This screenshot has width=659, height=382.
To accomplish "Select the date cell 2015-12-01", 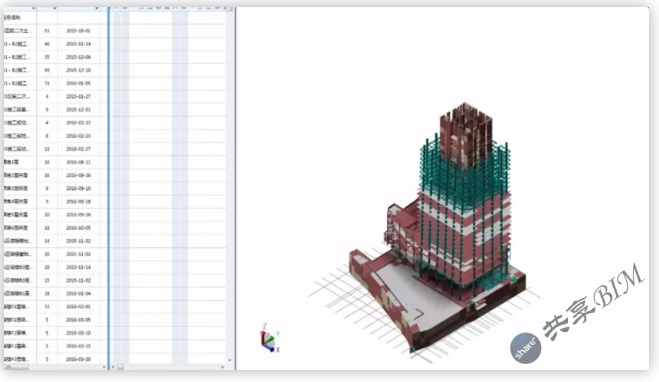I will click(x=78, y=109).
